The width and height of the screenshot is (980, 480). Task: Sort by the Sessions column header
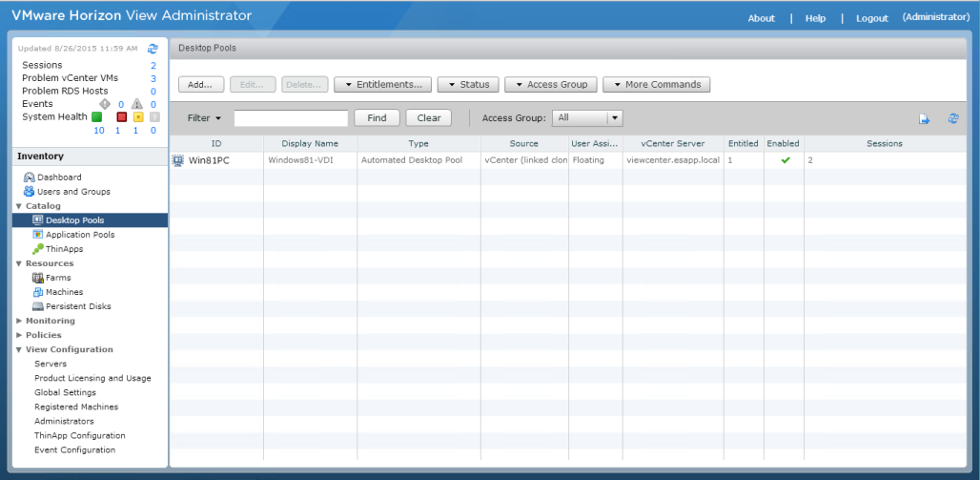pyautogui.click(x=885, y=144)
